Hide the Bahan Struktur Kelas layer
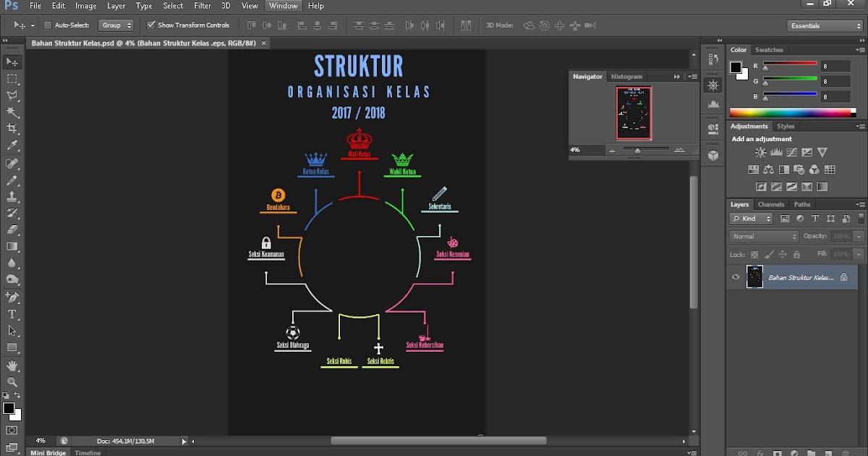 [735, 276]
